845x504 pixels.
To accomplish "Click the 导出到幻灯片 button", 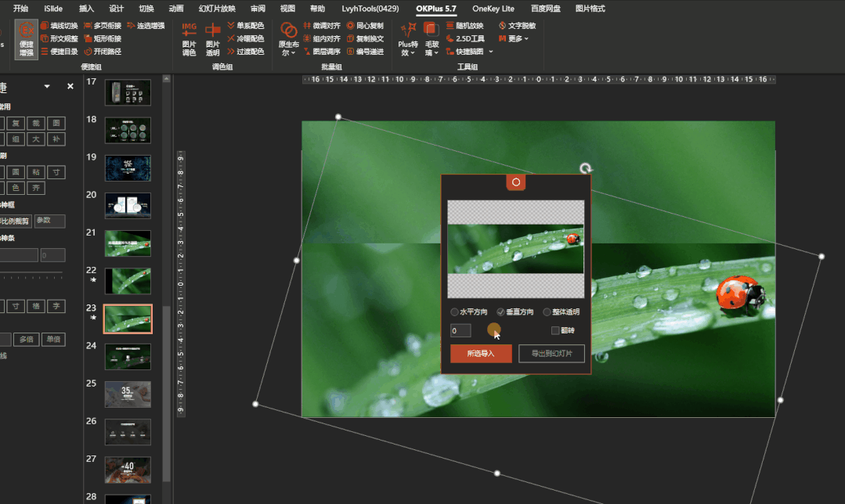I will tap(551, 353).
